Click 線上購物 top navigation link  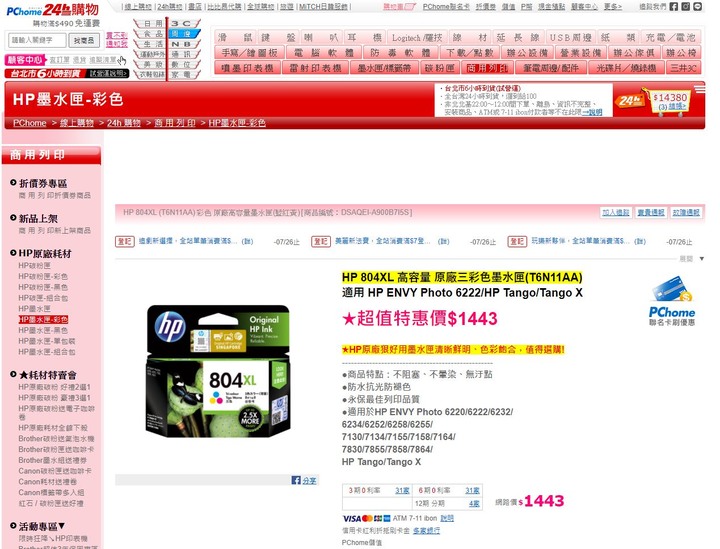click(138, 7)
